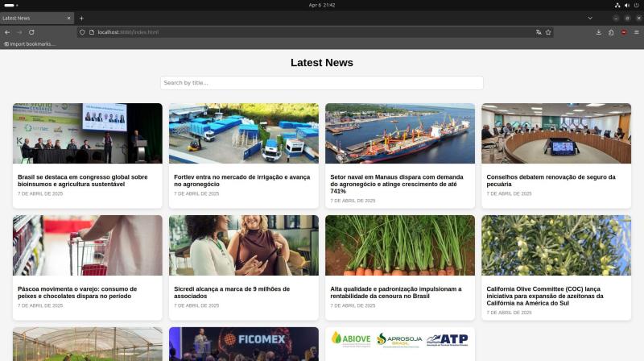Reload the page with the refresh icon

pos(31,32)
